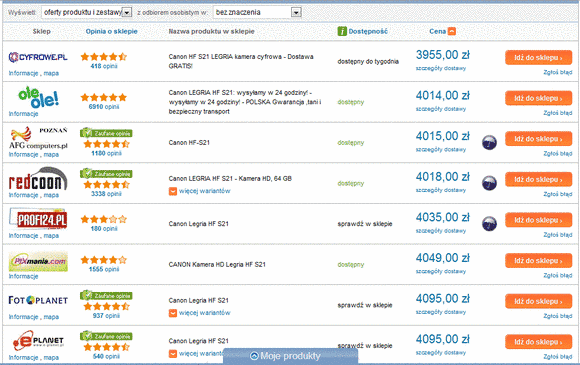
Task: Open the redcoon shop logo
Action: pyautogui.click(x=38, y=178)
